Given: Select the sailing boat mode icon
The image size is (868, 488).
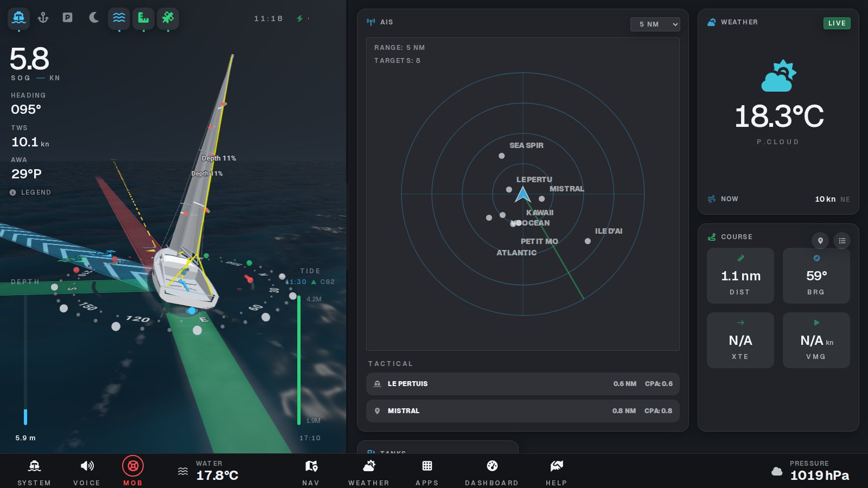Looking at the screenshot, I should pyautogui.click(x=19, y=18).
